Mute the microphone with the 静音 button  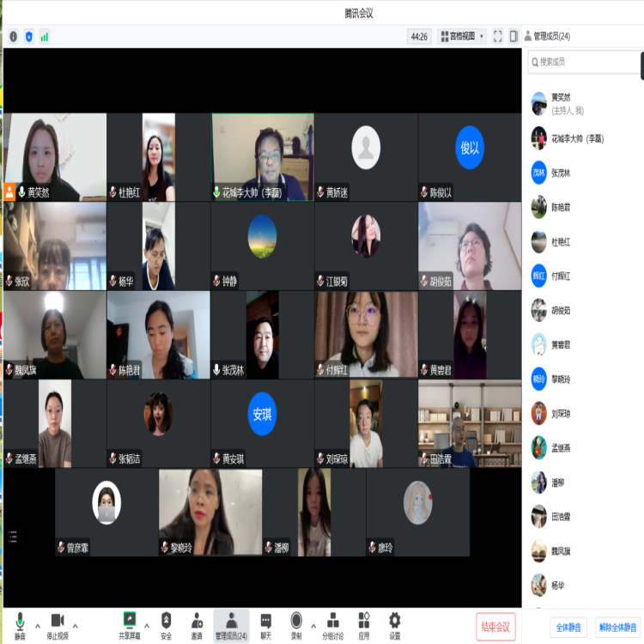(19, 624)
